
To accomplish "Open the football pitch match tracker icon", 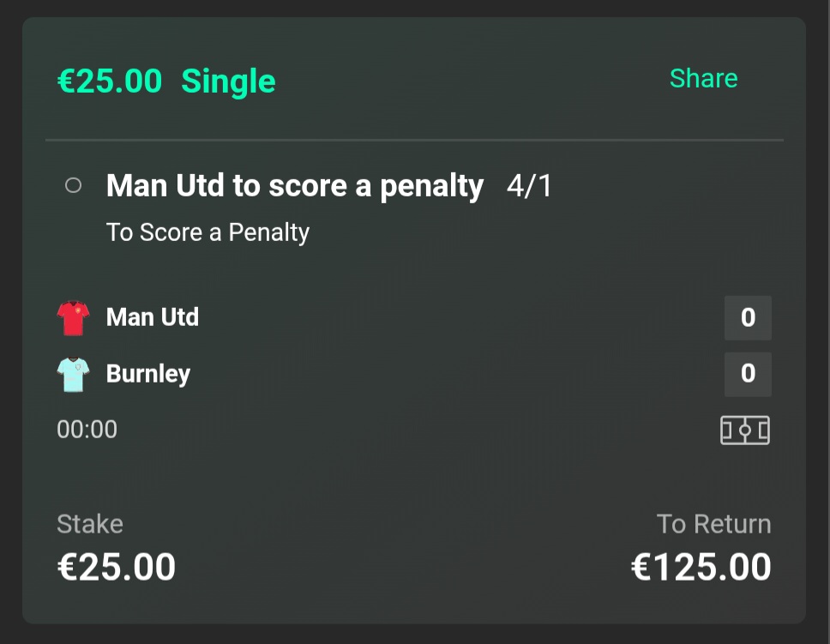I will pos(745,430).
